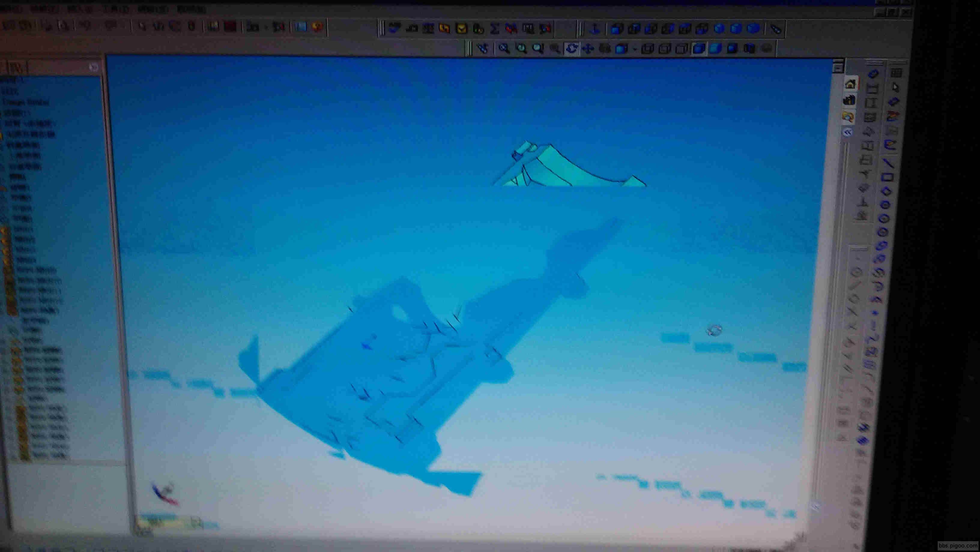Click the Select arrow cursor tool
Image resolution: width=980 pixels, height=552 pixels.
[x=895, y=87]
